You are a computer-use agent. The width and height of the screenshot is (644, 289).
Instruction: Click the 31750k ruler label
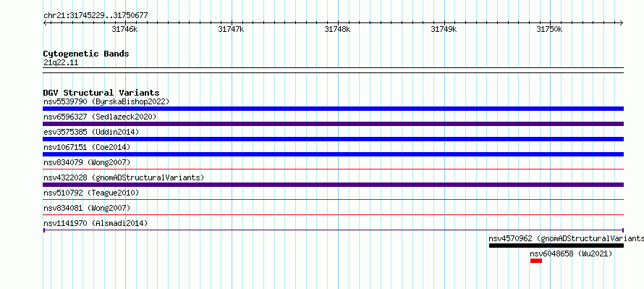(x=549, y=29)
